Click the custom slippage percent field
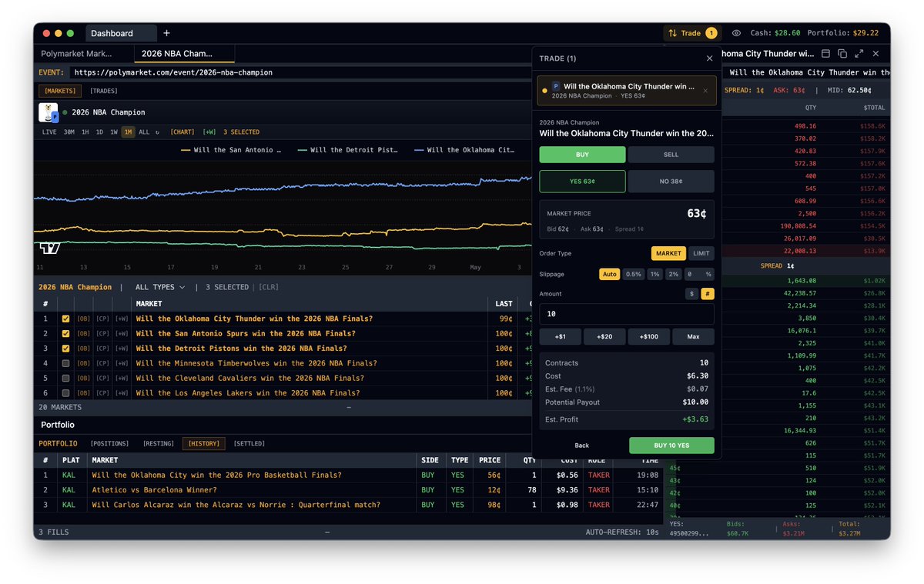This screenshot has width=924, height=584. (x=698, y=274)
